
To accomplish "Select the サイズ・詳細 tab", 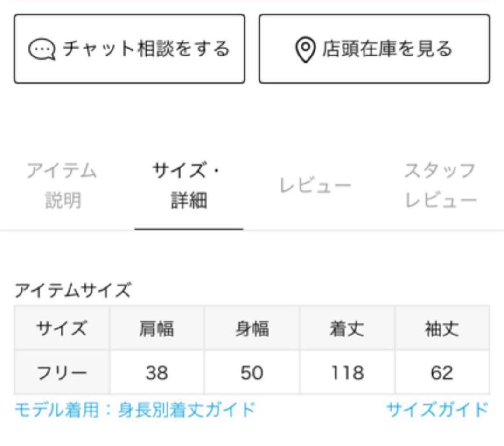I will 189,186.
